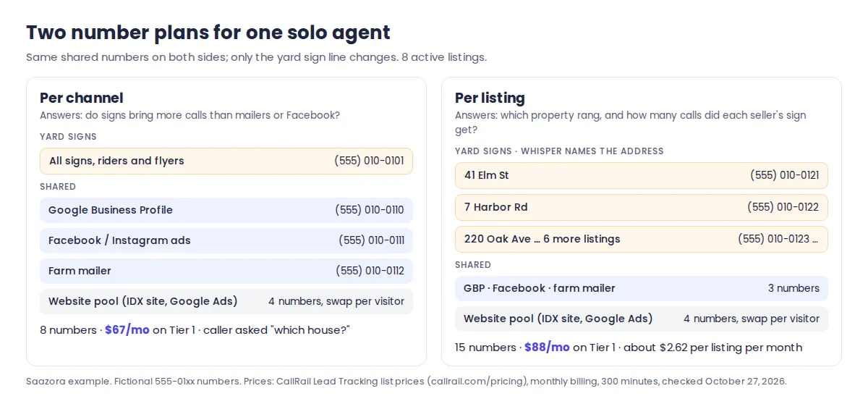The width and height of the screenshot is (868, 404).
Task: Click the footnote citing callrail.com/pricing
Action: point(406,381)
